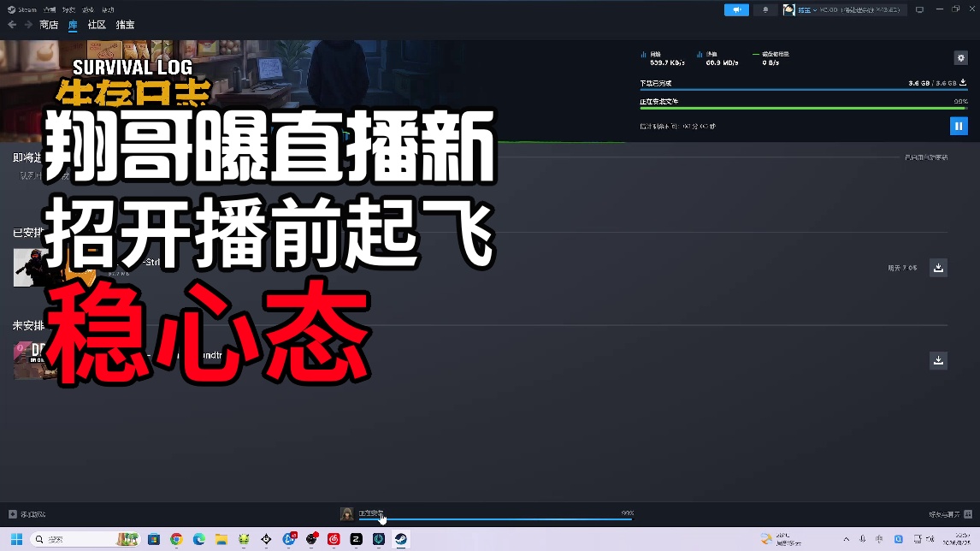Image resolution: width=980 pixels, height=551 pixels.
Task: Open the black Z app taskbar icon
Action: 357,539
